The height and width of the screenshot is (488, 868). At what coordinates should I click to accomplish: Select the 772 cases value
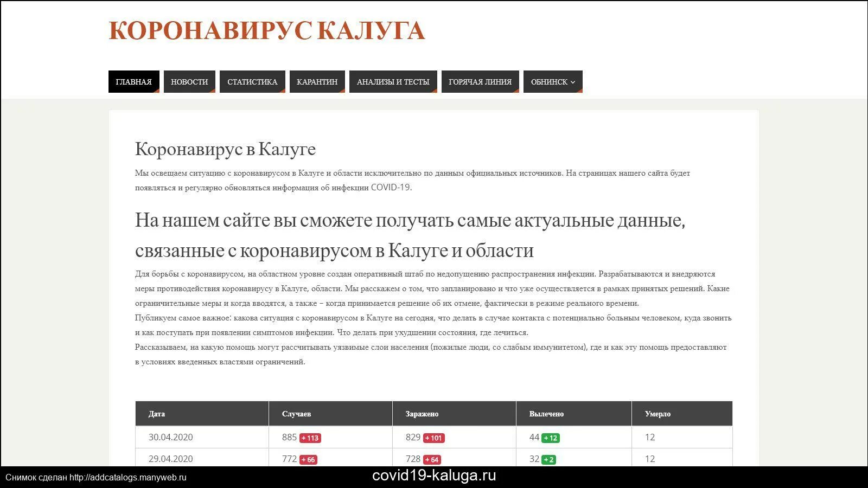(x=289, y=459)
